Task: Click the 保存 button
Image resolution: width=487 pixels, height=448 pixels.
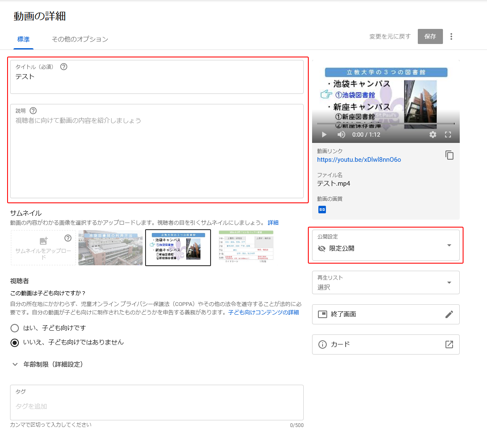Action: click(x=430, y=36)
